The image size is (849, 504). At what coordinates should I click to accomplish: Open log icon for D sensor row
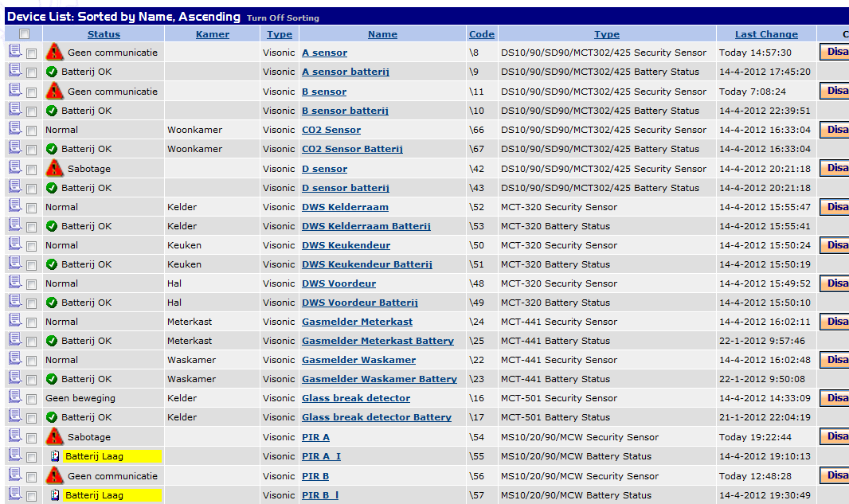pos(15,167)
